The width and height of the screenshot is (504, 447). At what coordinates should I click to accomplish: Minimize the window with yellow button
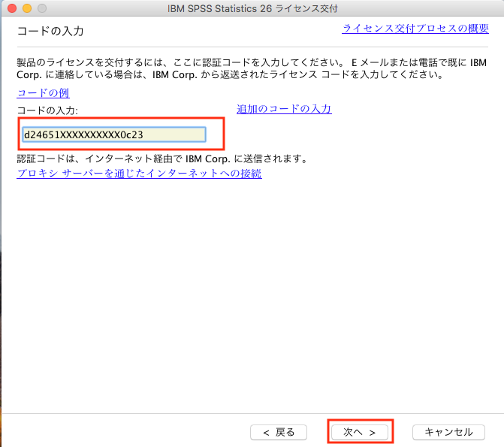point(27,8)
